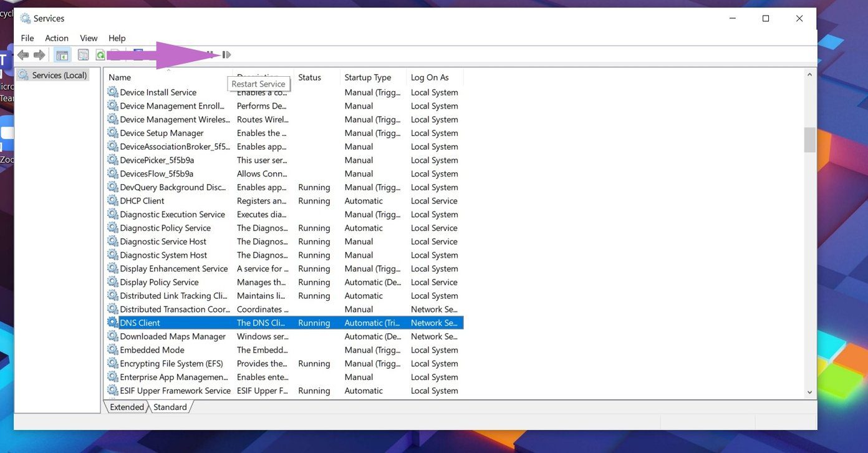Select the DNS Client service row

tap(284, 323)
